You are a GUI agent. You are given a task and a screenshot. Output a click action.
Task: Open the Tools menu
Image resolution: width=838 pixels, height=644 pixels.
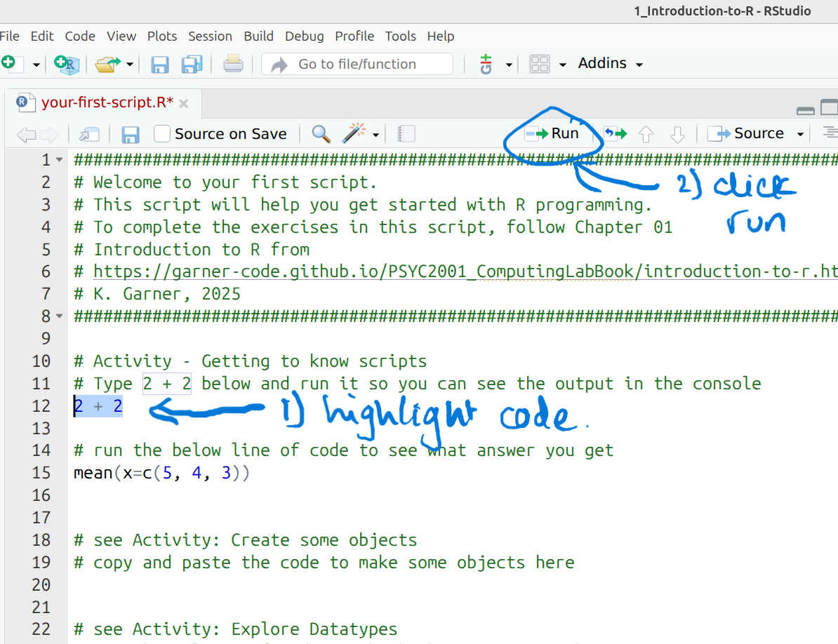[x=400, y=36]
